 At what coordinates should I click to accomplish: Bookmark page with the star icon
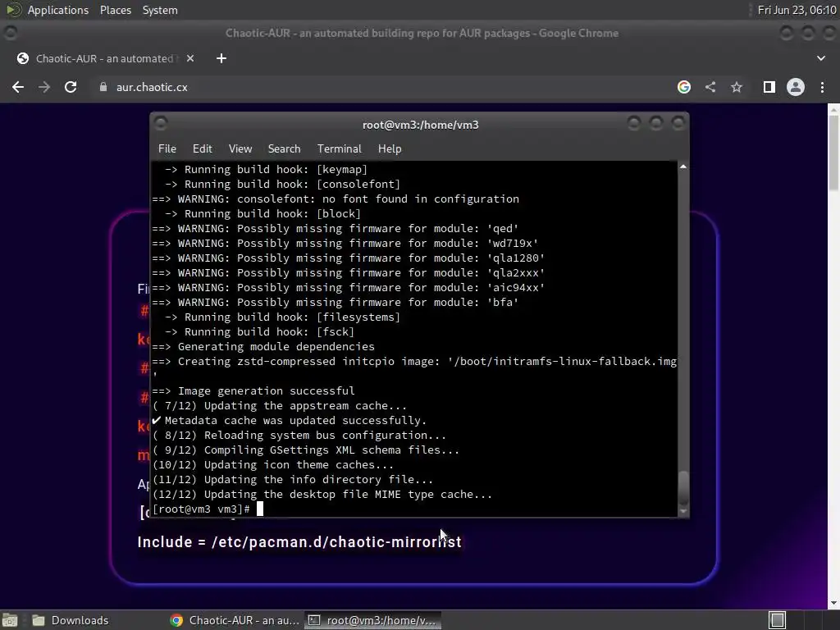[x=737, y=87]
